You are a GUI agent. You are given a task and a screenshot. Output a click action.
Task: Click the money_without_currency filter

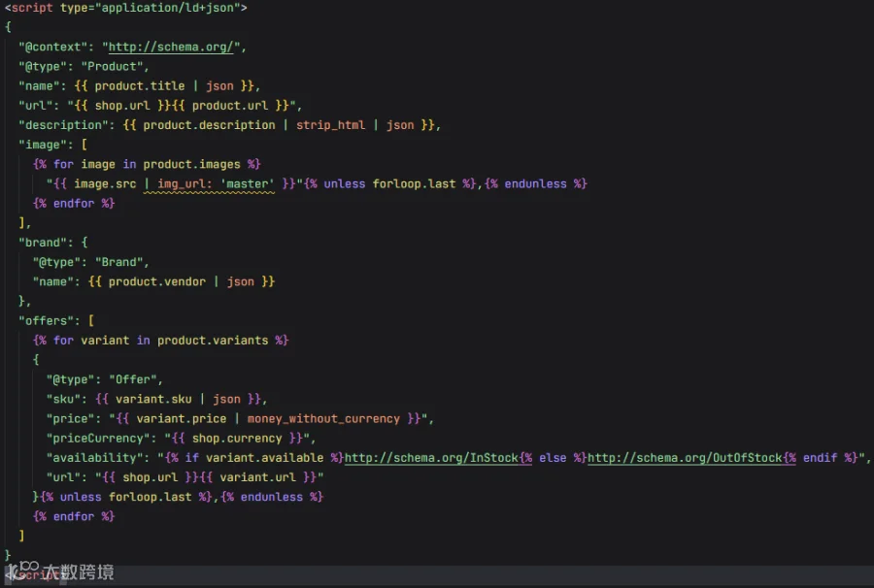coord(323,419)
